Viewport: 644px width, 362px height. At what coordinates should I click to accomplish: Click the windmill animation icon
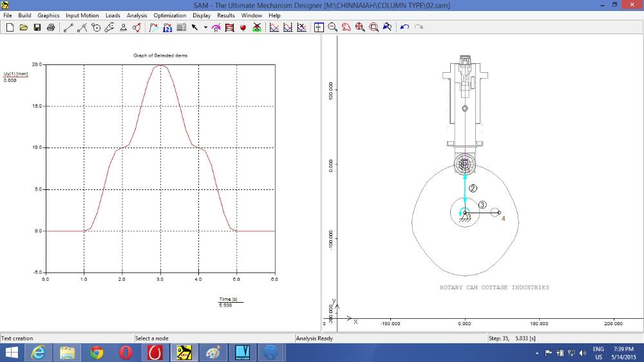(x=256, y=28)
